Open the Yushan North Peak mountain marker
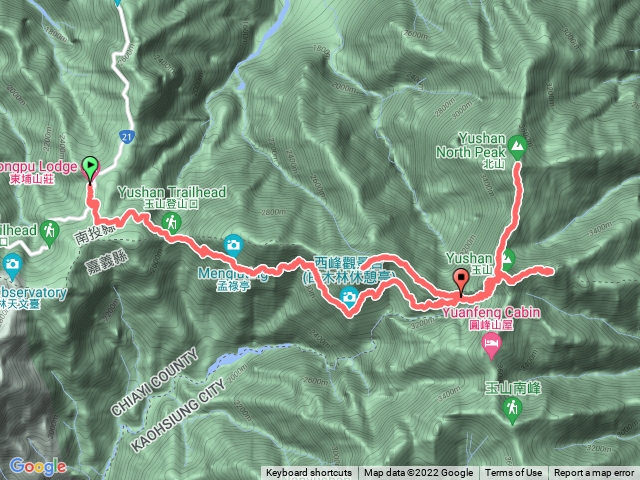This screenshot has height=480, width=640. point(517,147)
